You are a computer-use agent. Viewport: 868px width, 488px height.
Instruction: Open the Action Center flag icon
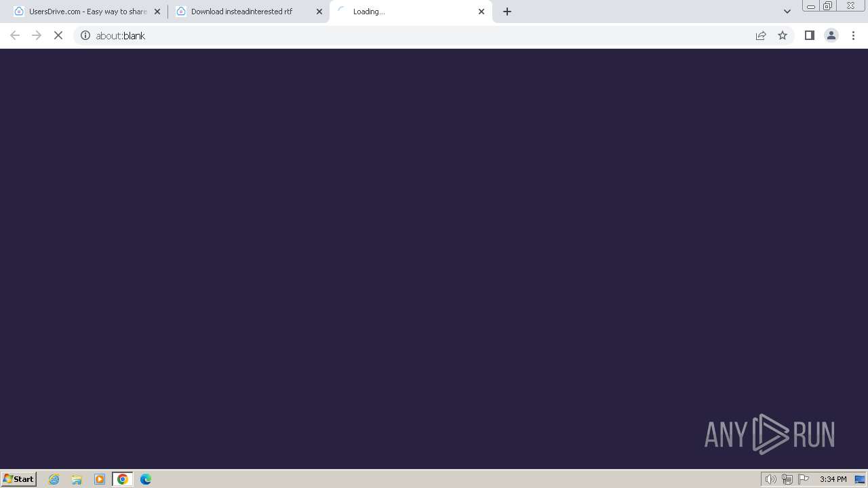(x=804, y=479)
